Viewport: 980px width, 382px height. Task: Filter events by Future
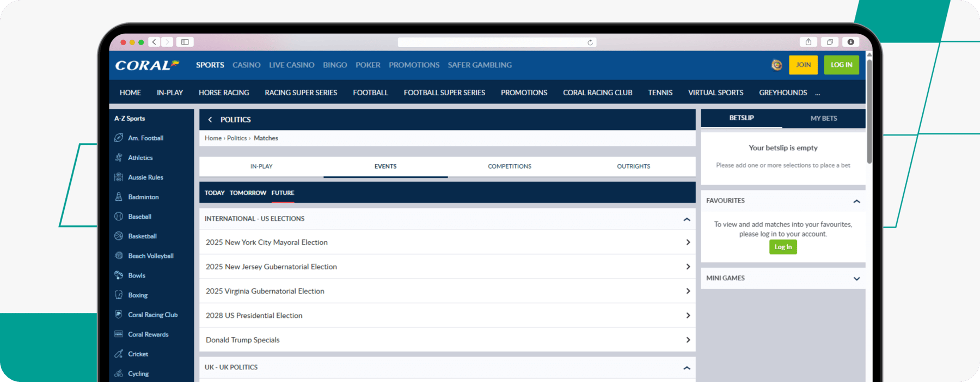tap(283, 193)
